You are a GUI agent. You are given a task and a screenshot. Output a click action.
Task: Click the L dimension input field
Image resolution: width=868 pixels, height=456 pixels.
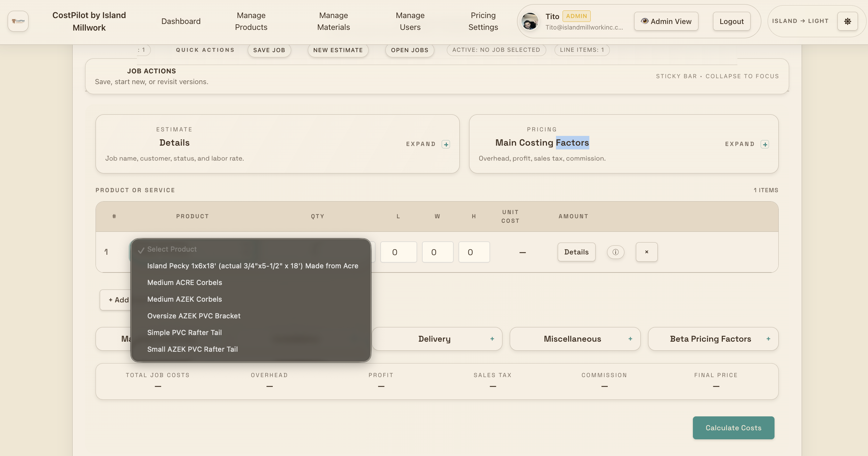point(399,252)
